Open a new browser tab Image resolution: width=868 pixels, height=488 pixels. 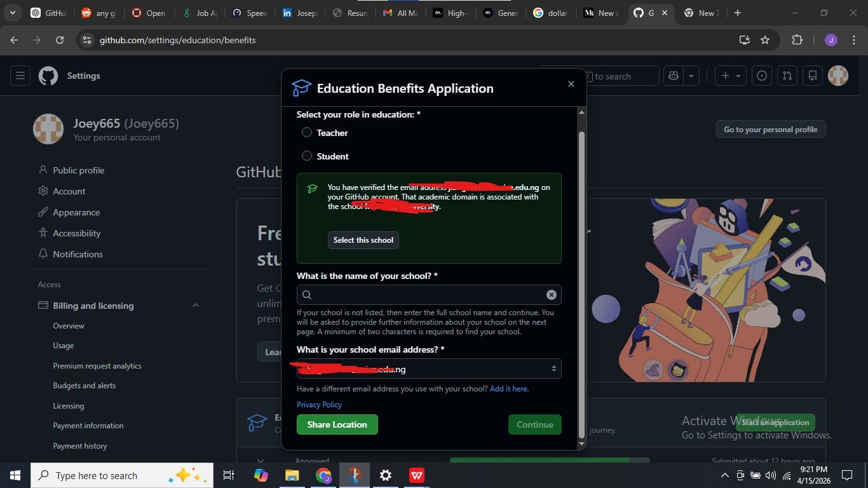tap(738, 13)
